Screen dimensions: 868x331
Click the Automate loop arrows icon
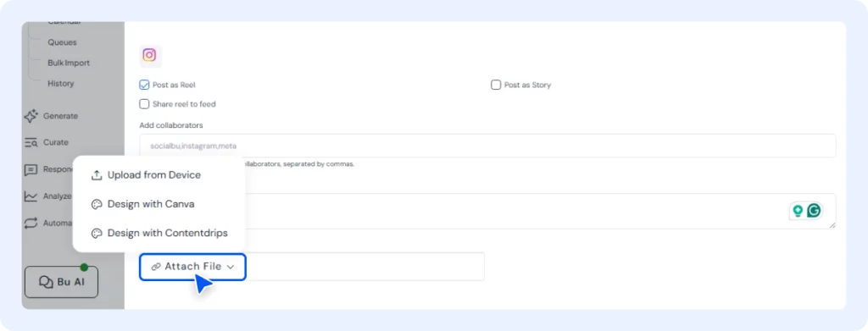[31, 223]
